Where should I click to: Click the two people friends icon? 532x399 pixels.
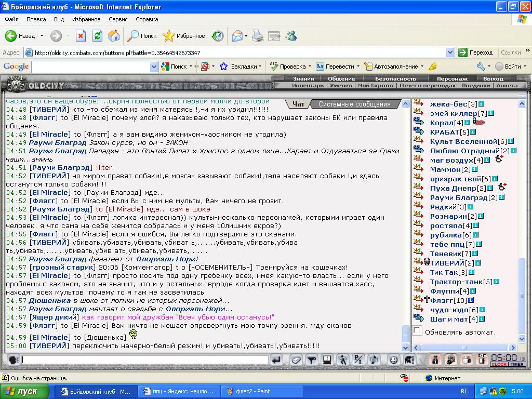(466, 360)
